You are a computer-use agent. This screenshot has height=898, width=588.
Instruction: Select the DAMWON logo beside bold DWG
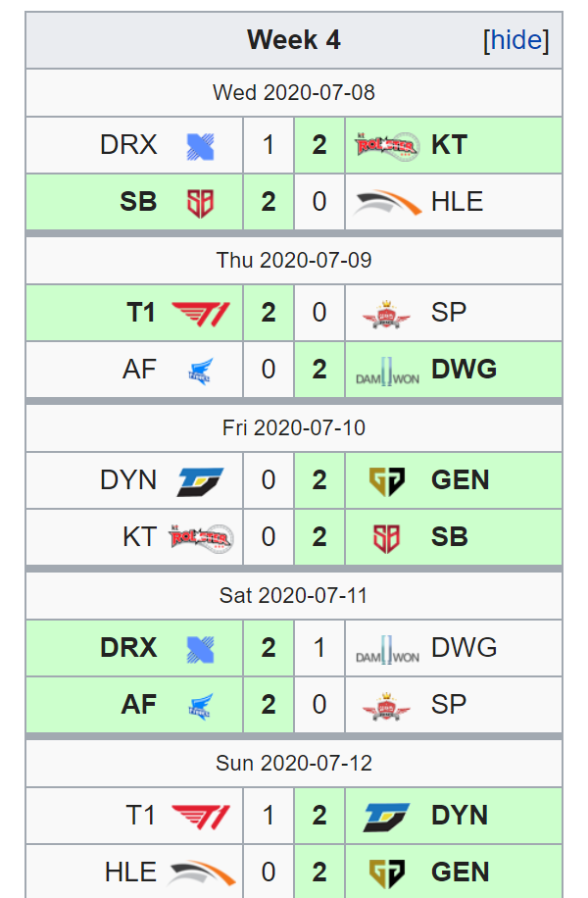click(x=388, y=372)
